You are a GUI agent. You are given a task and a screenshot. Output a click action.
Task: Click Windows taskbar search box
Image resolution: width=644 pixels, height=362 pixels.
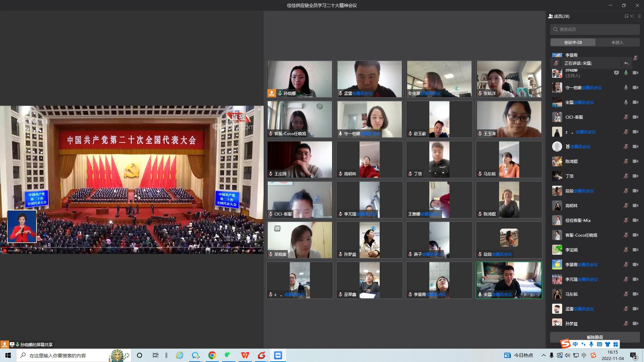pos(74,355)
